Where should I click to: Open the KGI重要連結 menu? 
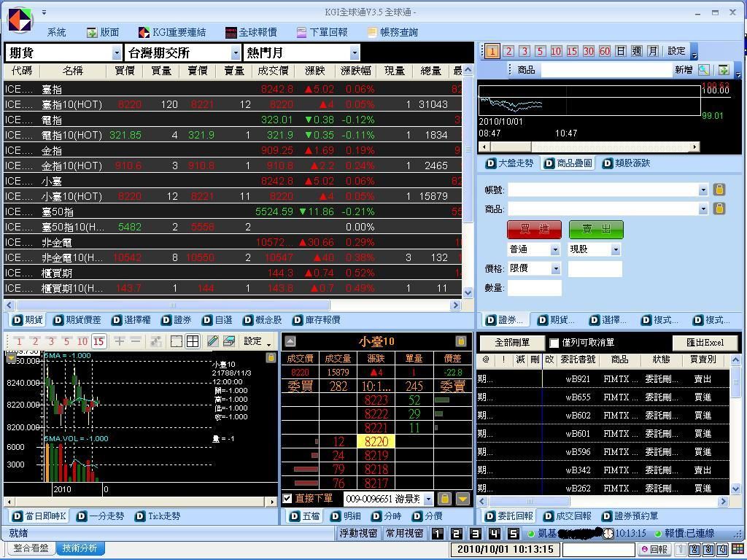172,32
